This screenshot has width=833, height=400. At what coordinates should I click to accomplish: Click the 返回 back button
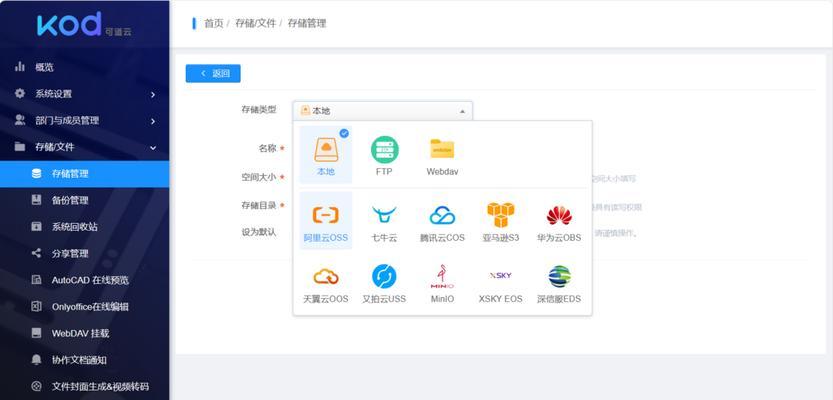pos(213,73)
